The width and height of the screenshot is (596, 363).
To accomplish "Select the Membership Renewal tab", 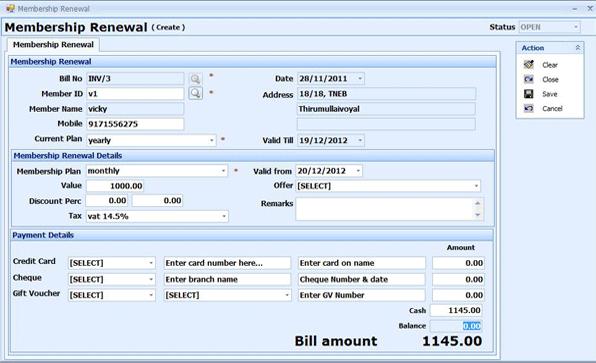I will [53, 44].
